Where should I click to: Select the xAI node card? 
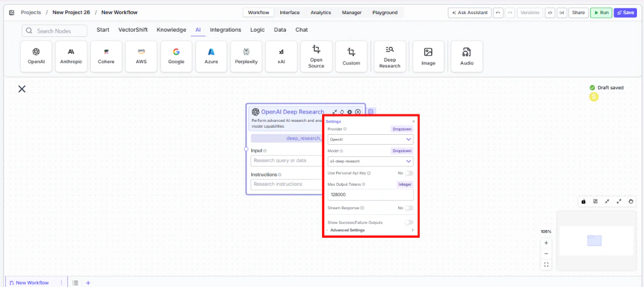coord(281,56)
